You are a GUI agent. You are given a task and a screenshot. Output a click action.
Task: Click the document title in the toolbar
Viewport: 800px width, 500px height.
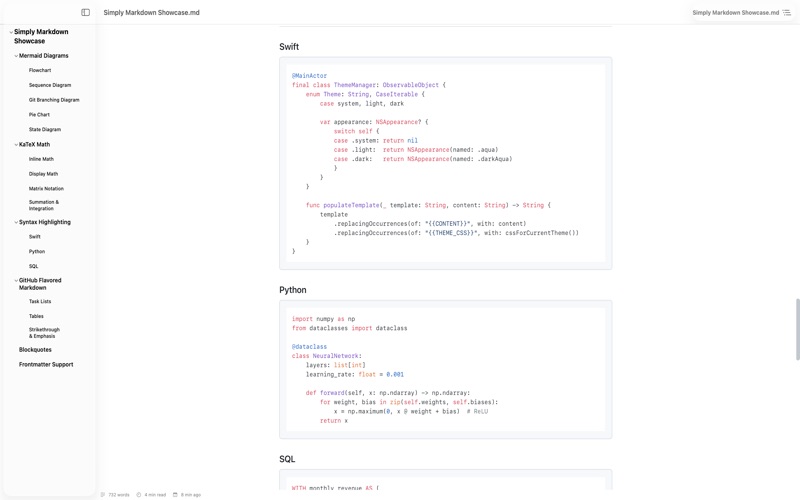[x=152, y=12]
